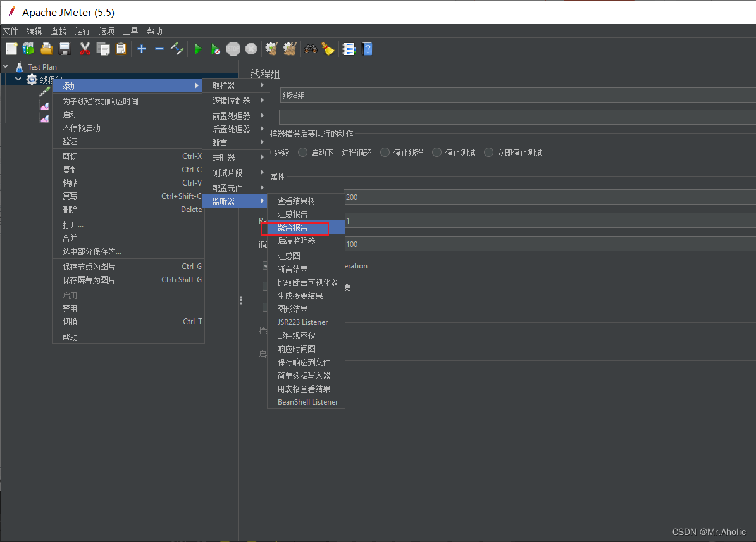The height and width of the screenshot is (542, 756).
Task: Save the plan via floppy disk icon
Action: tap(65, 49)
